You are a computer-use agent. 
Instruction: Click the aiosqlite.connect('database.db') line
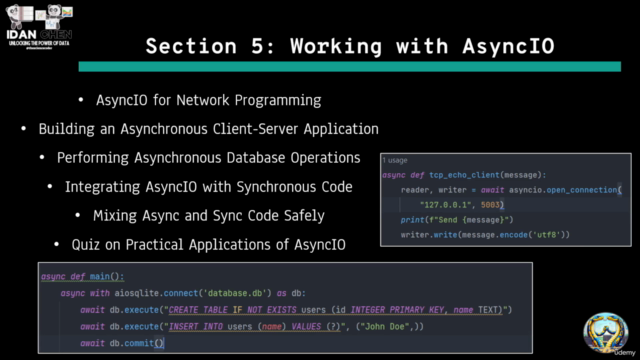183,293
